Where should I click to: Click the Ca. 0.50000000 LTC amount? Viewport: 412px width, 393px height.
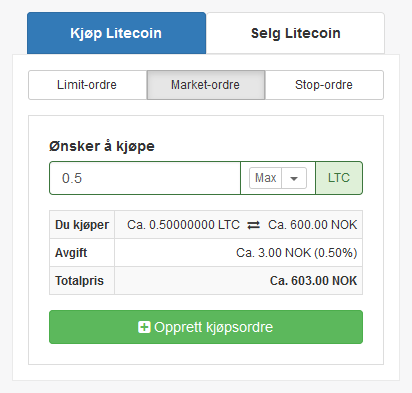coord(183,225)
